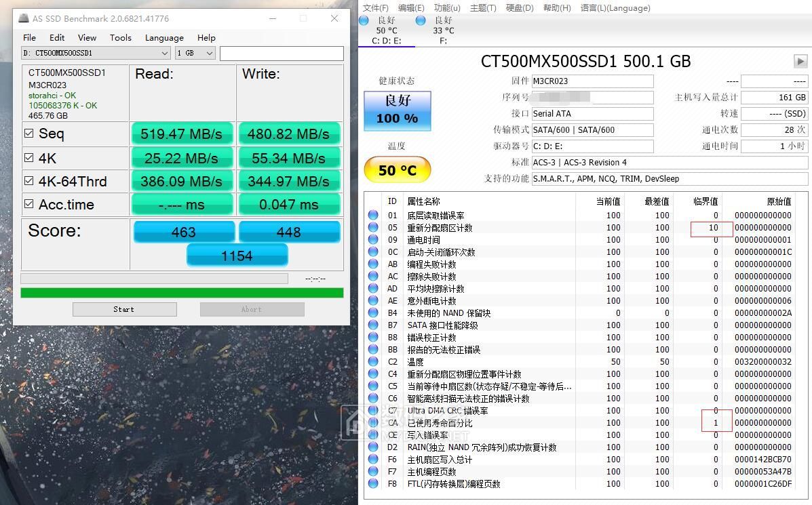The width and height of the screenshot is (812, 505).
Task: Open the Help menu in AS SSD Benchmark
Action: [206, 37]
